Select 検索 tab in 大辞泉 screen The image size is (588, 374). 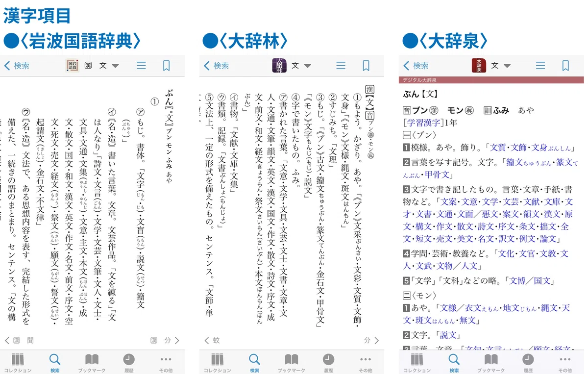454,363
